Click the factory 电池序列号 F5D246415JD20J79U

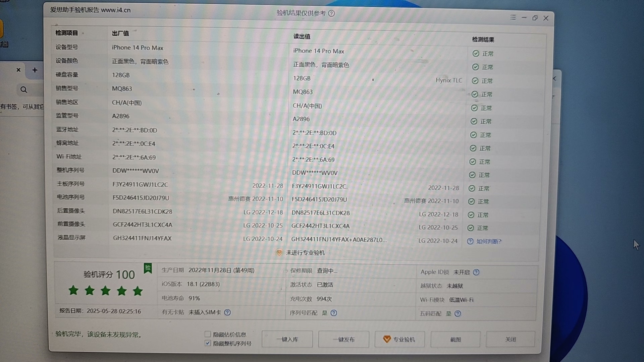pyautogui.click(x=141, y=198)
